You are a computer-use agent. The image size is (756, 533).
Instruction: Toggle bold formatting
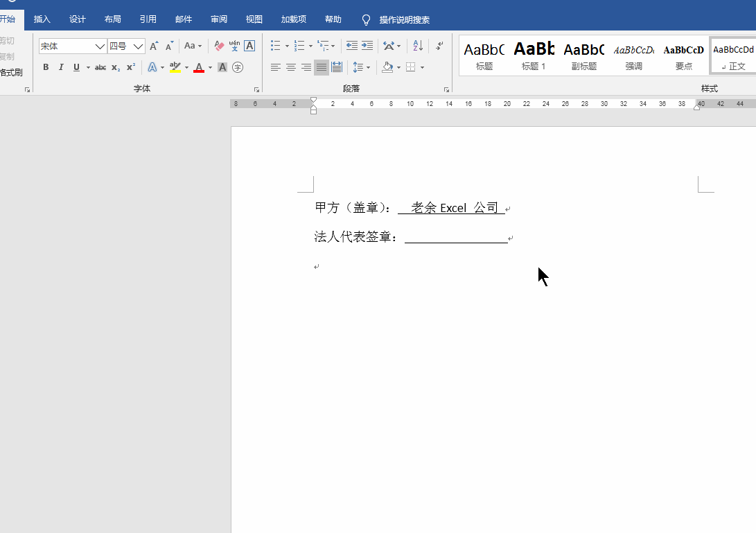click(x=46, y=67)
